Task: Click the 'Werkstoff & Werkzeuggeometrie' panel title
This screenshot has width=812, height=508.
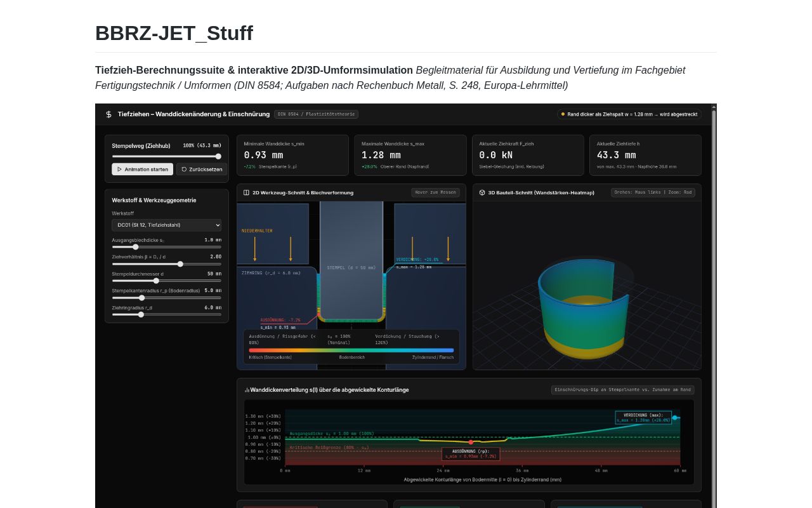Action: coord(154,200)
